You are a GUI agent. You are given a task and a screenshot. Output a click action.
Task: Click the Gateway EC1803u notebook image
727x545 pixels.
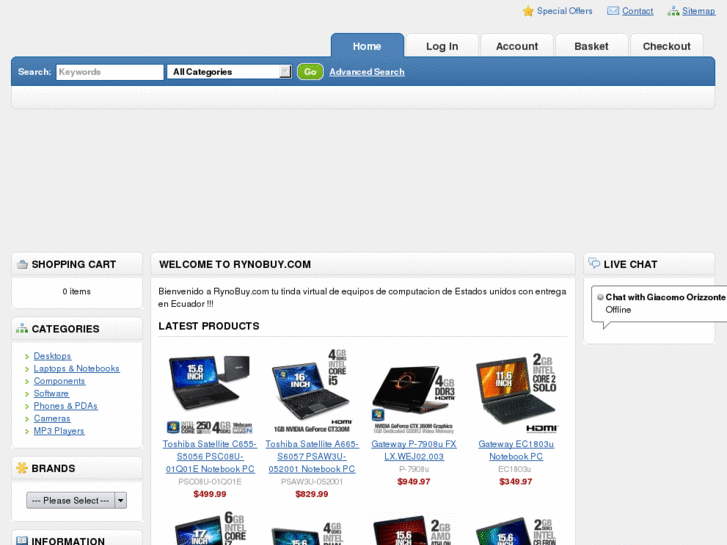[x=516, y=392]
